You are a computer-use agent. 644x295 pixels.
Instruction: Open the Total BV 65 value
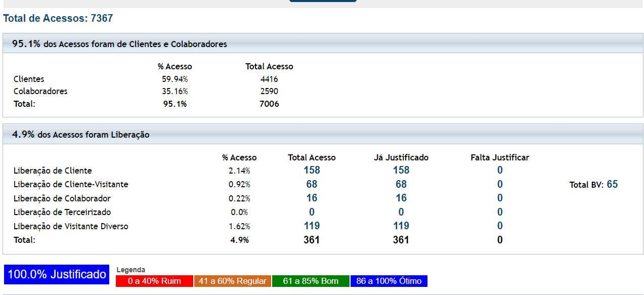(x=612, y=185)
